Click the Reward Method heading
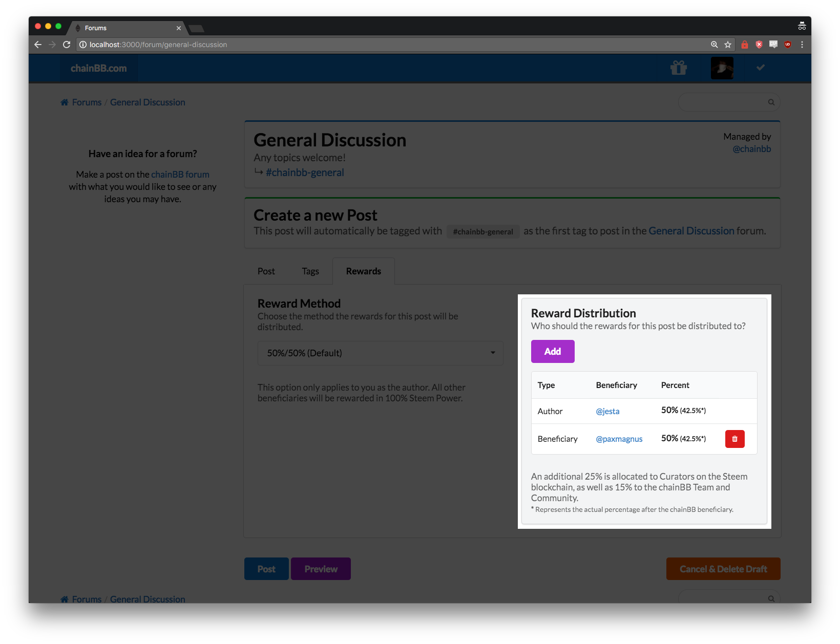Image resolution: width=840 pixels, height=644 pixels. point(299,304)
